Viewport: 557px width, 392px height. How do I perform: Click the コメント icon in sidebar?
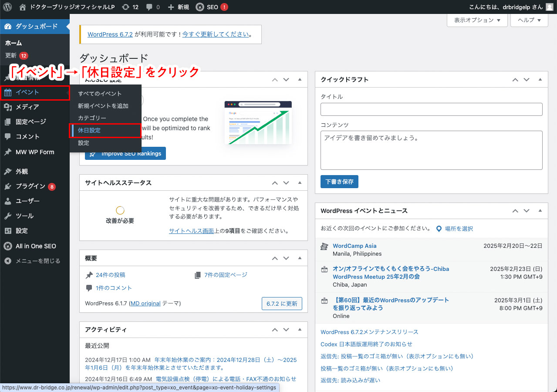point(8,136)
